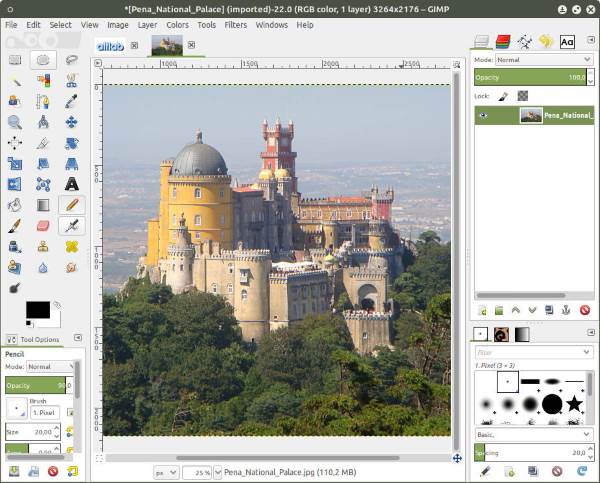Select the Pencil tool
Image resolution: width=600 pixels, height=483 pixels.
click(x=72, y=205)
